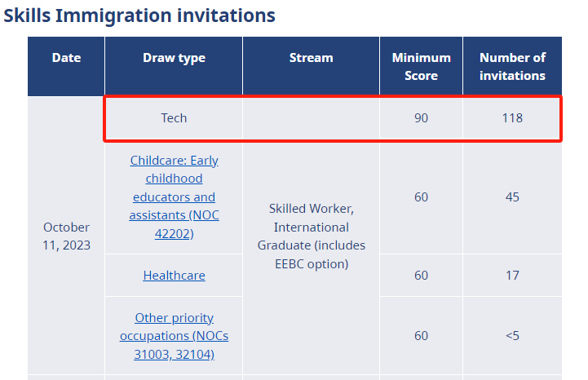Open the Other priority occupations link

[x=174, y=336]
